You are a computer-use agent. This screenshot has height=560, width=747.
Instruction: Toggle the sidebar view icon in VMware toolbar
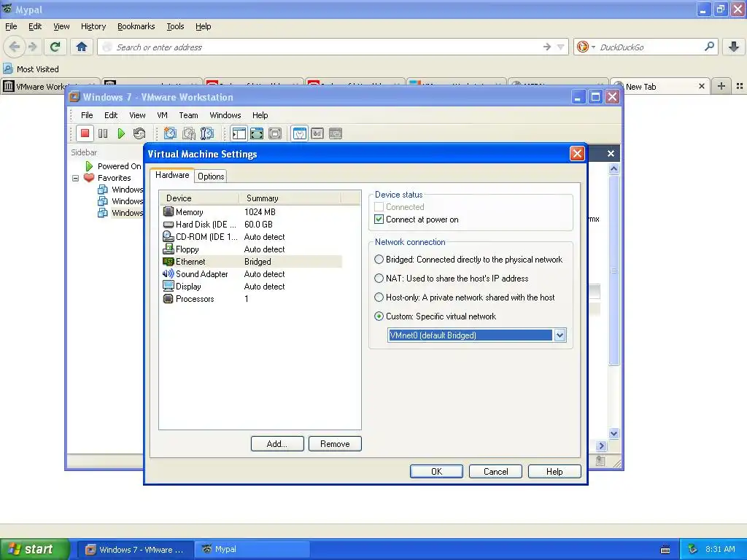click(239, 134)
